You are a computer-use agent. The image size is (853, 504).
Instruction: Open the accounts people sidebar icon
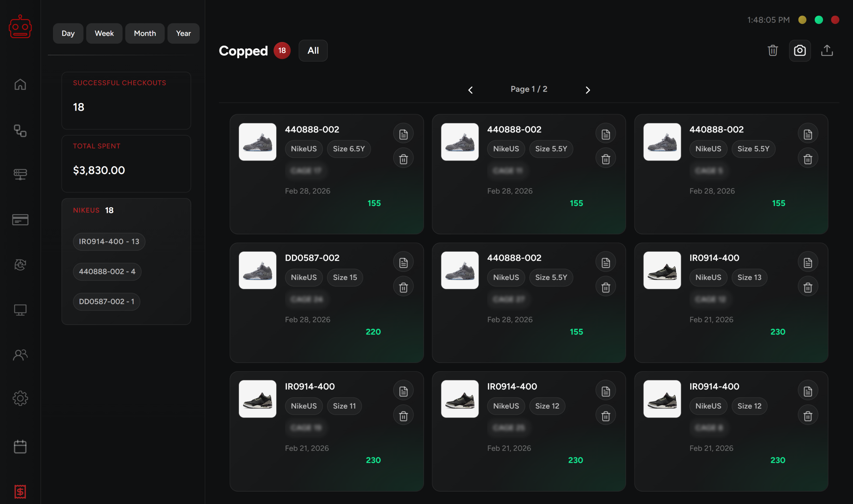[20, 355]
